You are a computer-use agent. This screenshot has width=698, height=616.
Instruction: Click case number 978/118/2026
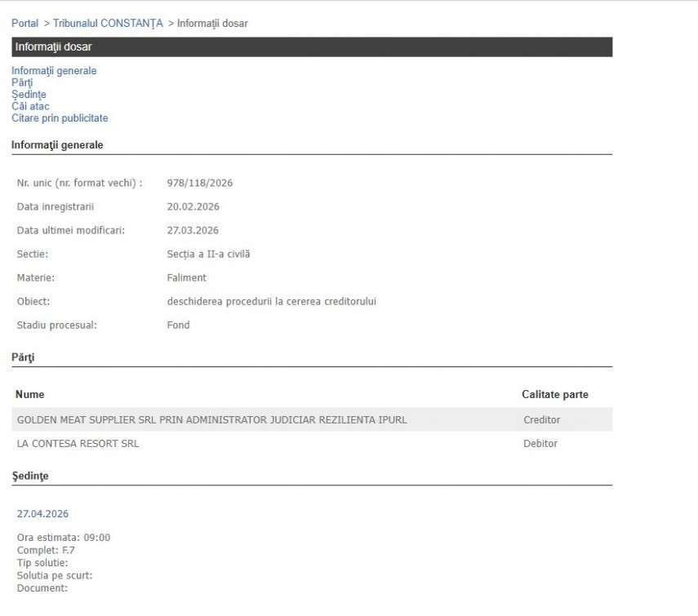pos(199,183)
